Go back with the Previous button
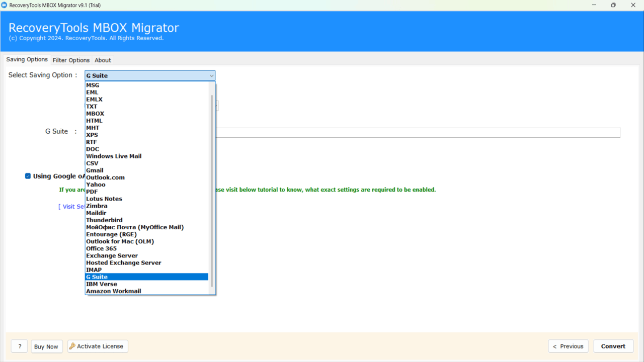The image size is (644, 362). pyautogui.click(x=568, y=346)
